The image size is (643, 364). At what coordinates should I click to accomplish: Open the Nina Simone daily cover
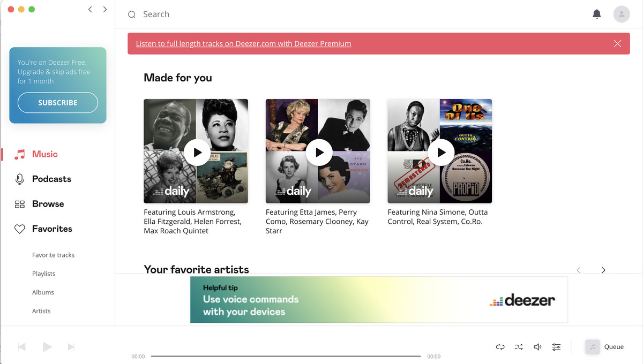point(440,151)
